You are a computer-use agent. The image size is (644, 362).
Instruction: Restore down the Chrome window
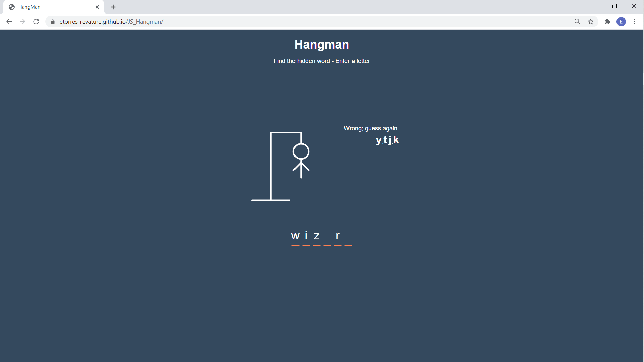(615, 6)
